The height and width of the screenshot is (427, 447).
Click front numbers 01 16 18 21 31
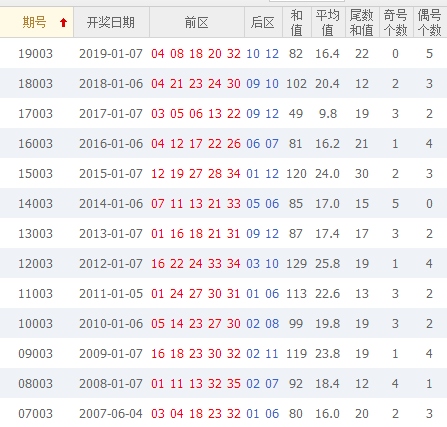pos(196,234)
